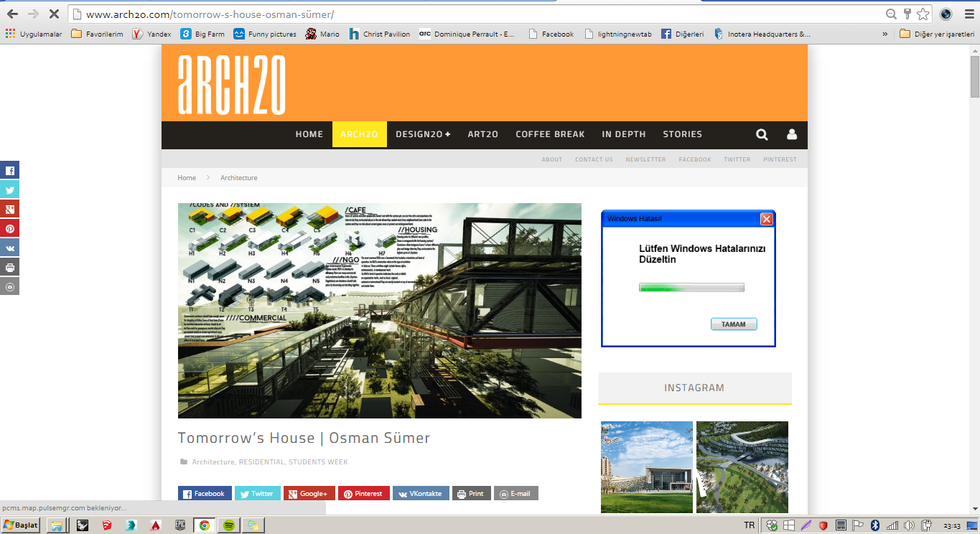Open the STORIES nav item
Screen dimensions: 980x534
(683, 134)
